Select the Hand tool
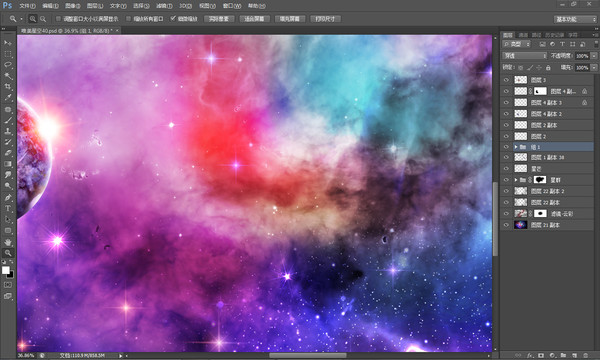The width and height of the screenshot is (600, 360). coord(8,242)
